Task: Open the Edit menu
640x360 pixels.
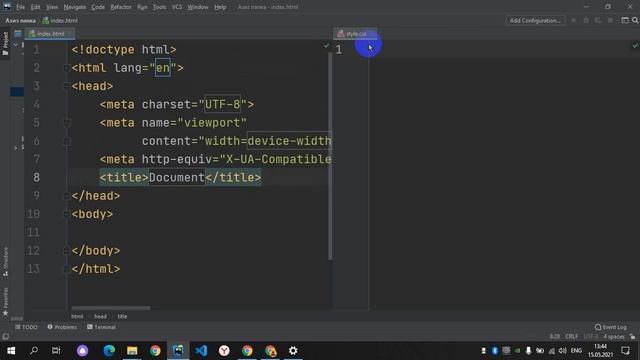Action: [x=36, y=7]
